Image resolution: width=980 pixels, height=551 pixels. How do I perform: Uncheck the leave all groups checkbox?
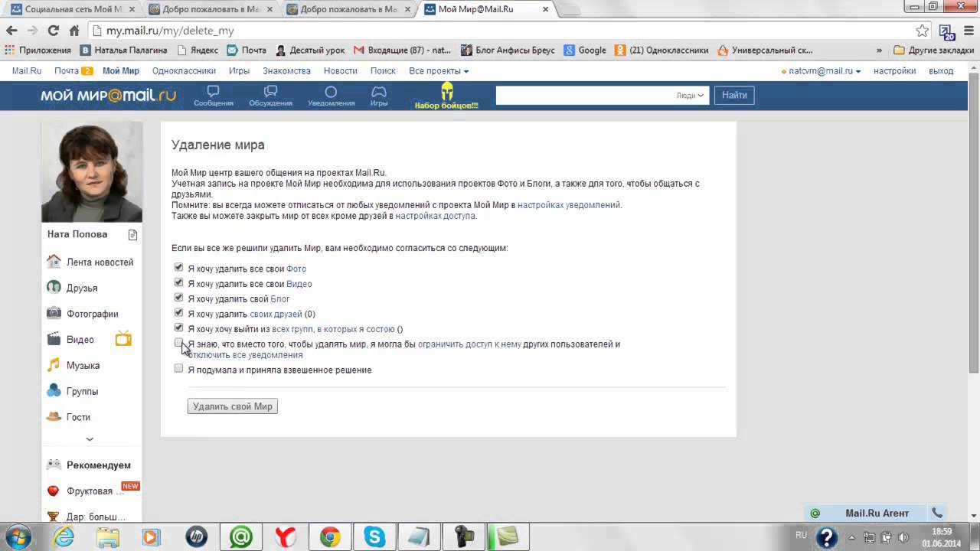pyautogui.click(x=179, y=328)
